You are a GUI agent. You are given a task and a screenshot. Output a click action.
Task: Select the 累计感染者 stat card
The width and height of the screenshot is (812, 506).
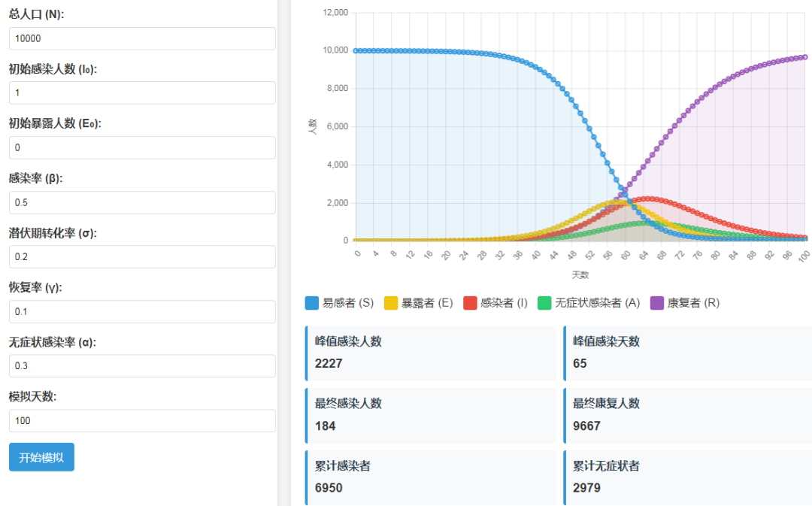pyautogui.click(x=431, y=477)
